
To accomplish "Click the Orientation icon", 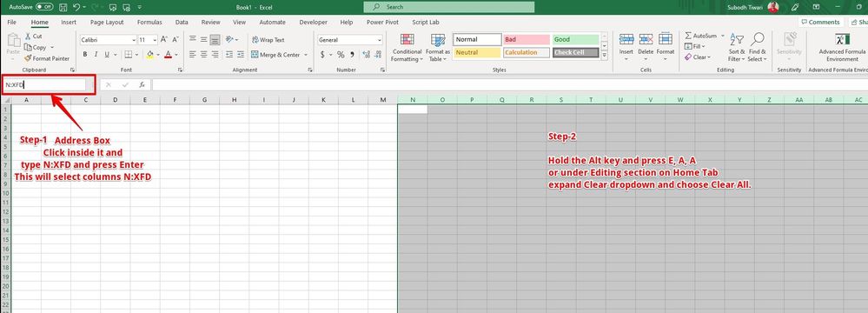I will [229, 40].
